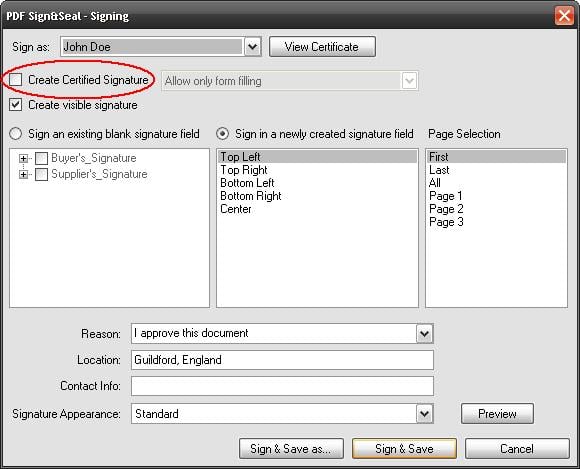Tick the Buyer's_Signature checkbox
Viewport: 580px width, 469px height.
tap(41, 158)
